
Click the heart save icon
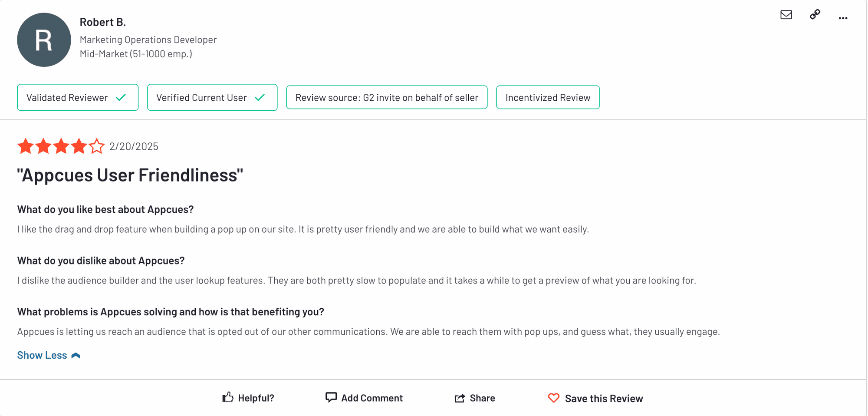point(554,398)
